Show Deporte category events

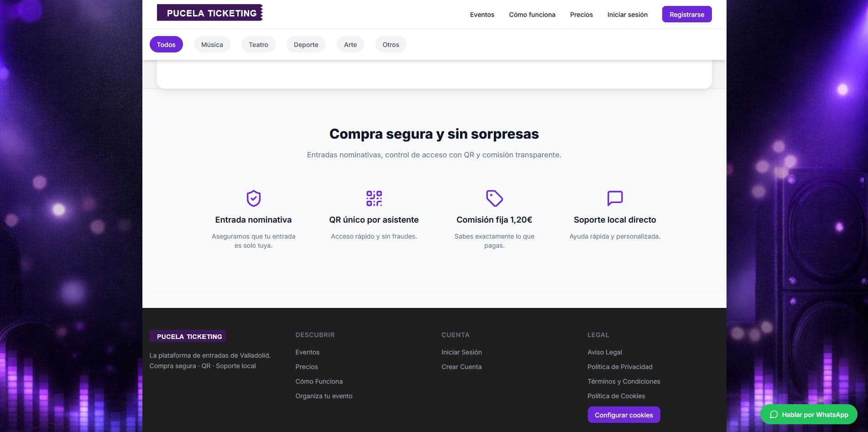pyautogui.click(x=306, y=45)
